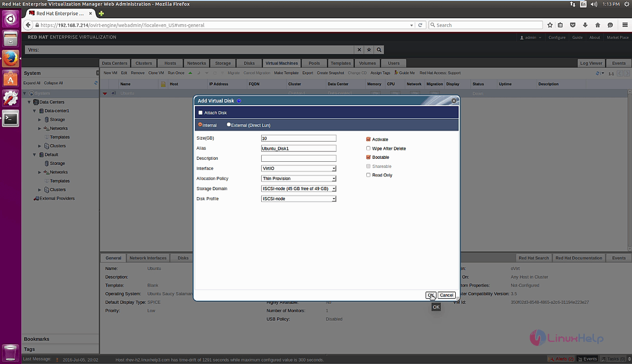
Task: Select External (Direct Lun) radio option
Action: (229, 125)
